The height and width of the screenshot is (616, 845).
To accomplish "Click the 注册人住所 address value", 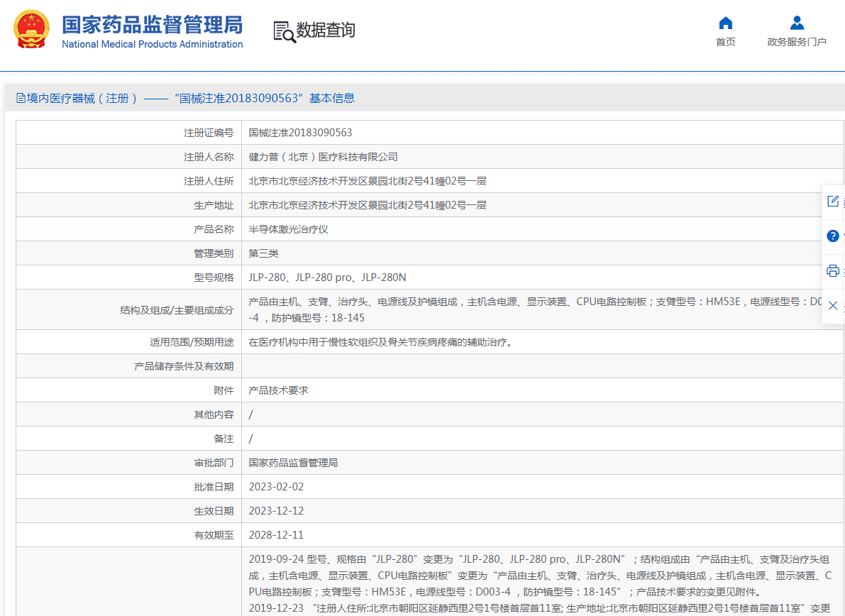I will coord(367,181).
